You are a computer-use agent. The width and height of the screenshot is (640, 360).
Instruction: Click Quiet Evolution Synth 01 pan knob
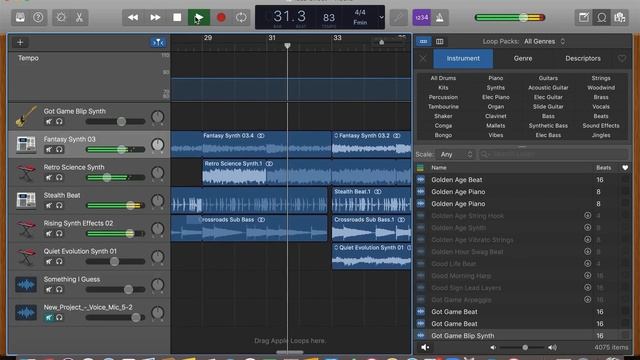[158, 257]
